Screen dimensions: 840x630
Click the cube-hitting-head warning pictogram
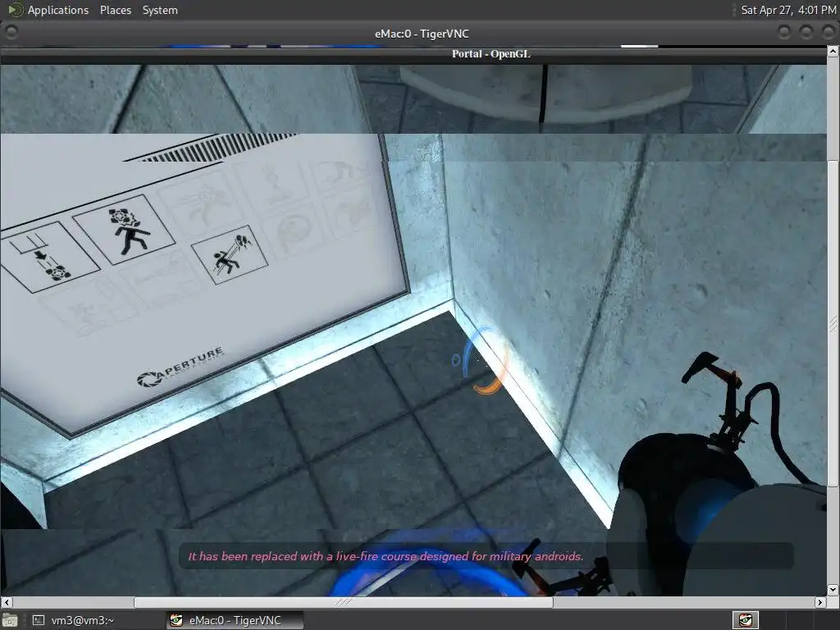[x=125, y=230]
